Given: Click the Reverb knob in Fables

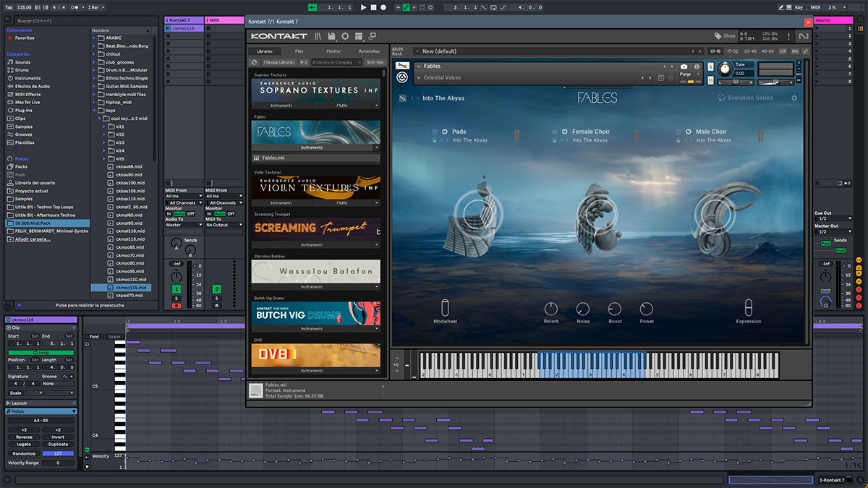Looking at the screenshot, I should (x=551, y=309).
